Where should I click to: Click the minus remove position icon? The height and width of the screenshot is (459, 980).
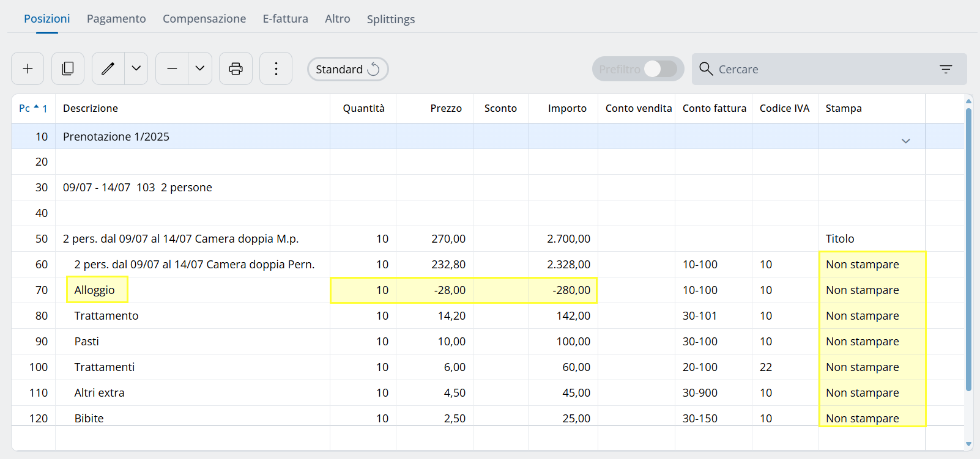click(172, 68)
